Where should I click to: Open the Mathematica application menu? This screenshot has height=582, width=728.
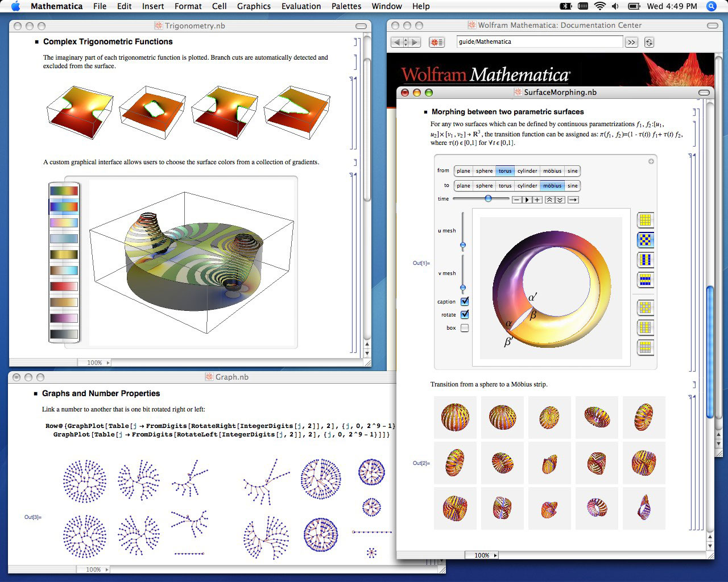(x=56, y=6)
